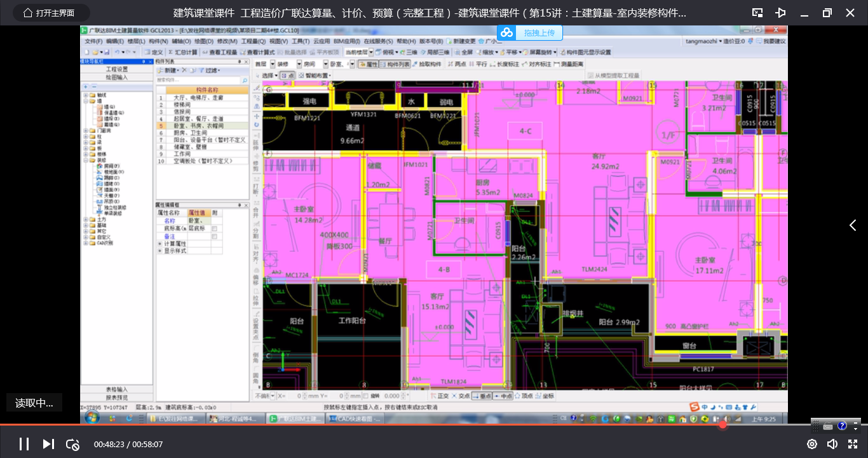The image size is (868, 458).
Task: Enter fullscreen mode in the player
Action: point(853,444)
